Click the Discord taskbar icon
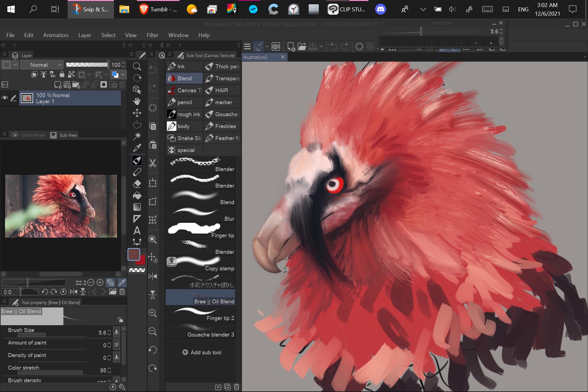This screenshot has height=392, width=588. click(x=380, y=9)
